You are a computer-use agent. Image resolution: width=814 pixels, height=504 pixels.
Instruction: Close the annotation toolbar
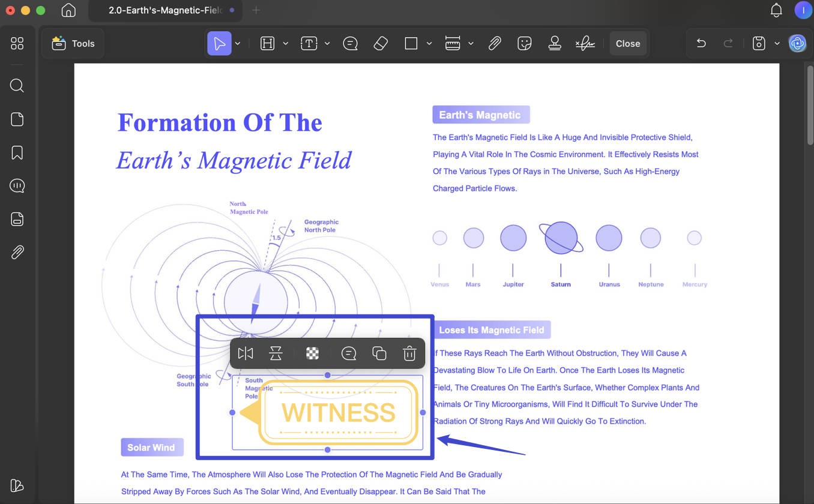point(628,43)
